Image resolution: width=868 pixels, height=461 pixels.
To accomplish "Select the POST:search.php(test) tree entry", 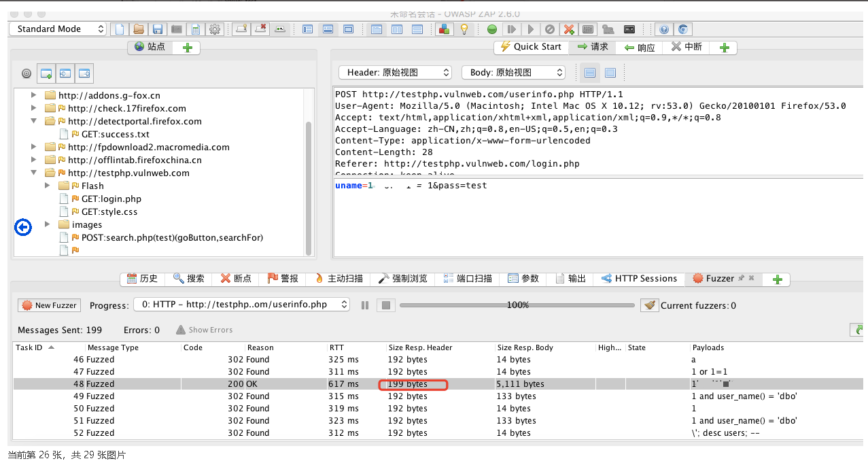I will tap(172, 237).
